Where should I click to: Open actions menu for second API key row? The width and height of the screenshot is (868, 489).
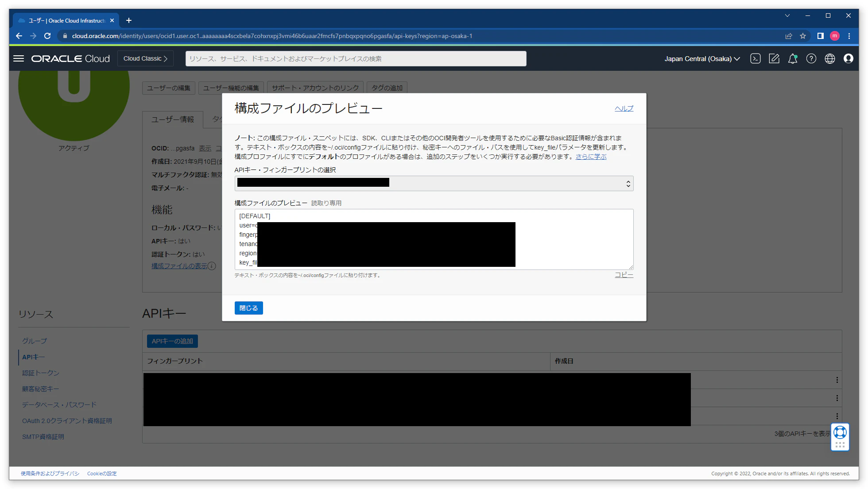[837, 398]
